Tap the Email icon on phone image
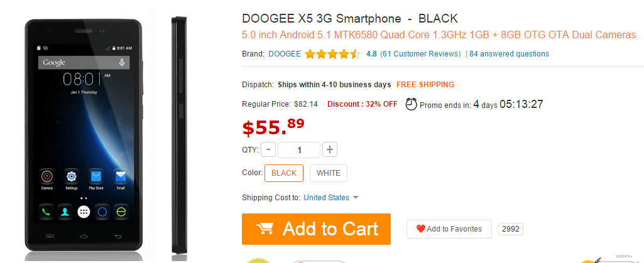 coord(121,177)
